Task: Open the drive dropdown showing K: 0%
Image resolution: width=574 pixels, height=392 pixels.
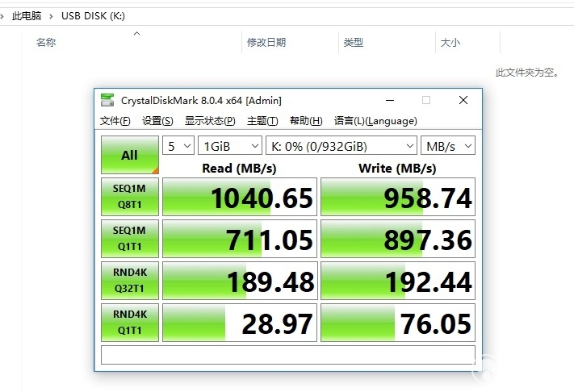Action: 341,146
